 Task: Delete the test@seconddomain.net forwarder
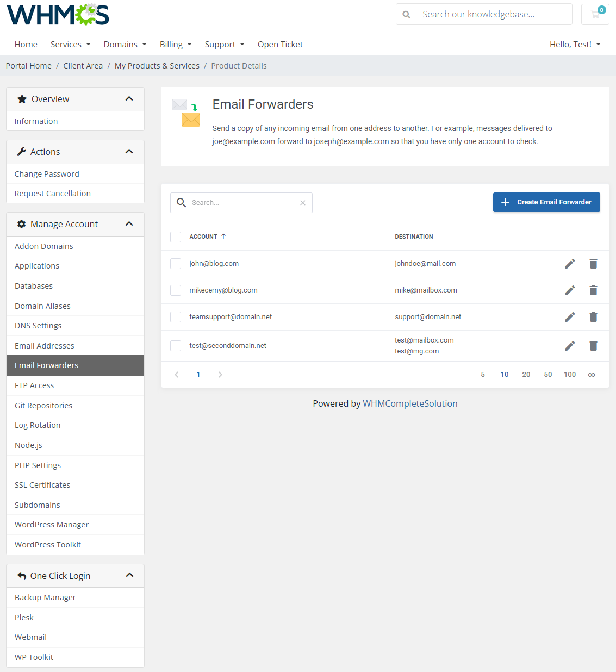pos(593,345)
